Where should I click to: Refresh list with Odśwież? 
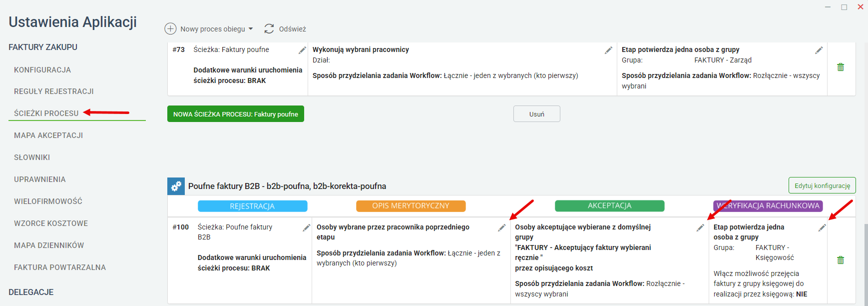coord(285,29)
